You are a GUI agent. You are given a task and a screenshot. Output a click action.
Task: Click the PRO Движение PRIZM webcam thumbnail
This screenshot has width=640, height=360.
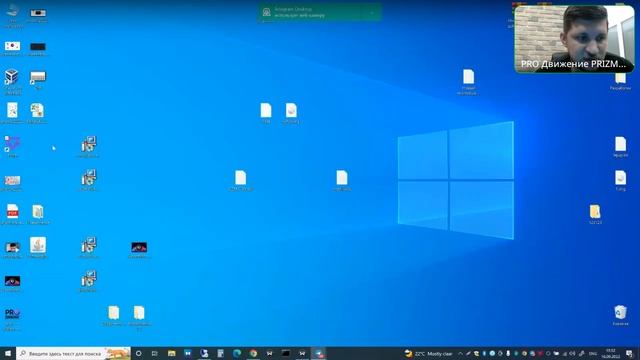click(574, 39)
